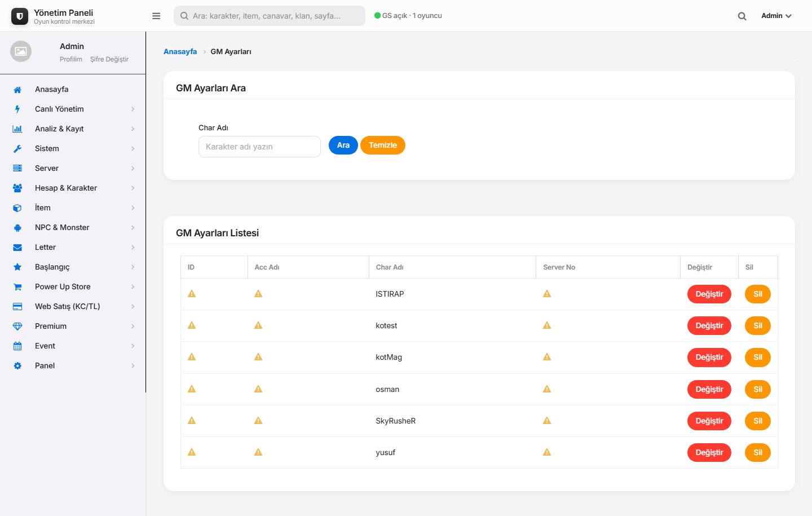The height and width of the screenshot is (516, 812).
Task: Focus the Karakter adı yazın input field
Action: [259, 147]
